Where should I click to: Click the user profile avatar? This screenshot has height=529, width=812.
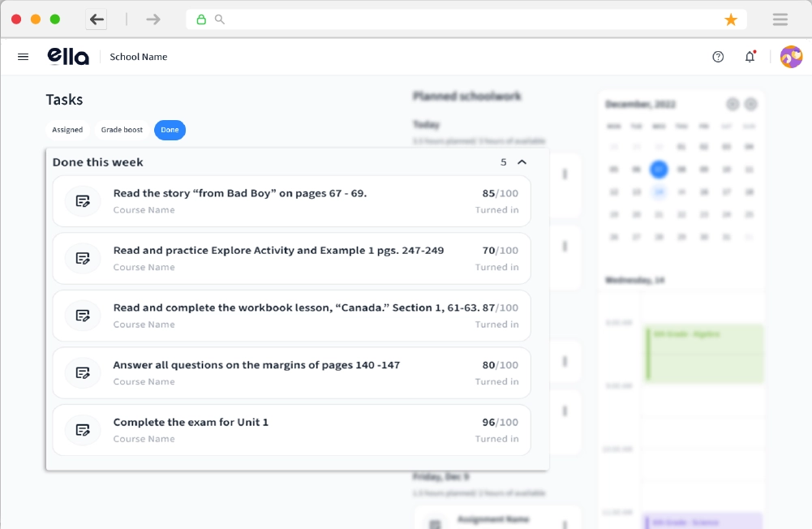pyautogui.click(x=791, y=57)
